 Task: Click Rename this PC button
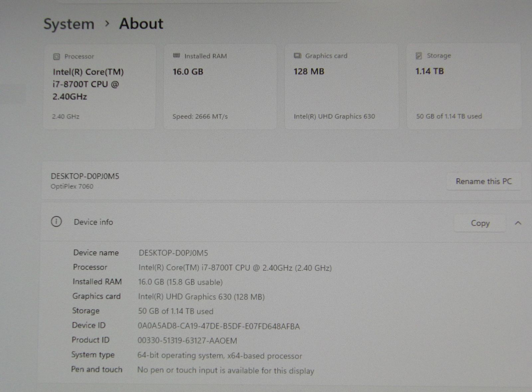pos(484,181)
